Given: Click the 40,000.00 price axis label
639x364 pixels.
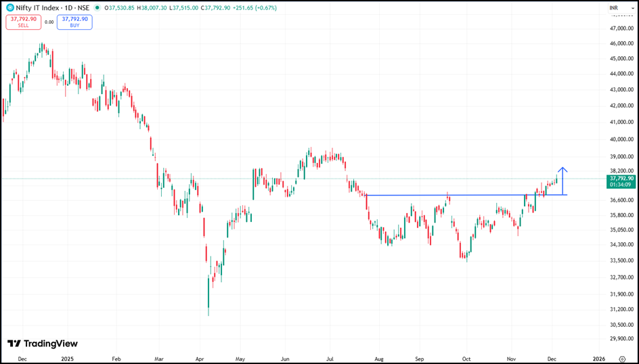Looking at the screenshot, I should pos(621,139).
